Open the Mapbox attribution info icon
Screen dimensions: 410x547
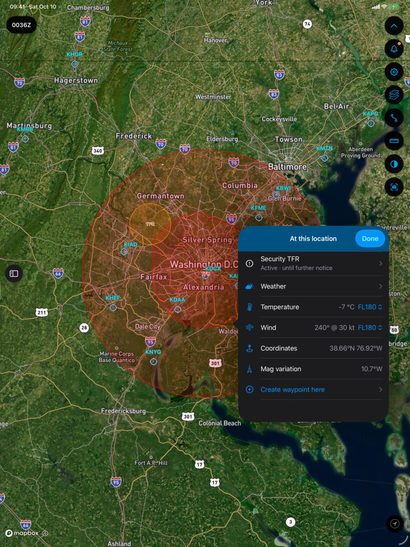46,533
